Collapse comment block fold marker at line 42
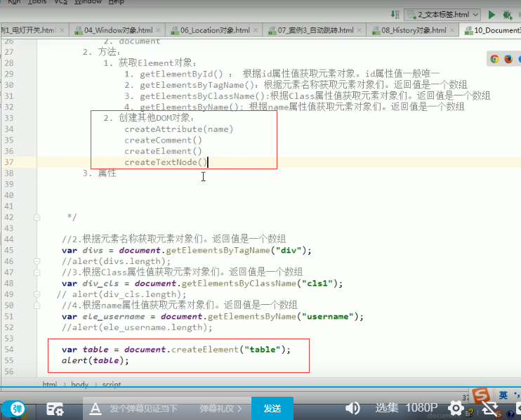This screenshot has width=521, height=420. (37, 217)
